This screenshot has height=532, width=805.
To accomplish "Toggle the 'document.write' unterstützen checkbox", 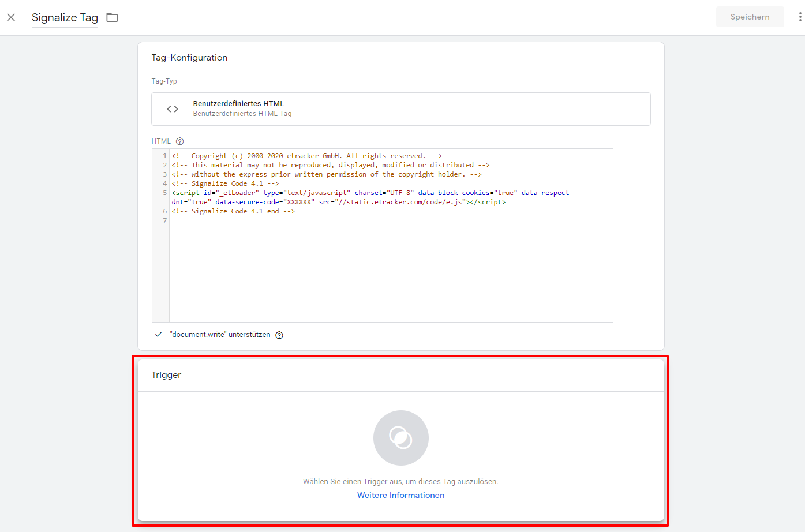I will pos(159,334).
